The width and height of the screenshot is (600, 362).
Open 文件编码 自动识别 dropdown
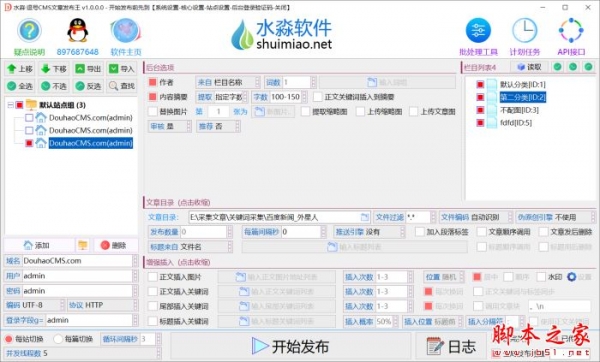(475, 217)
